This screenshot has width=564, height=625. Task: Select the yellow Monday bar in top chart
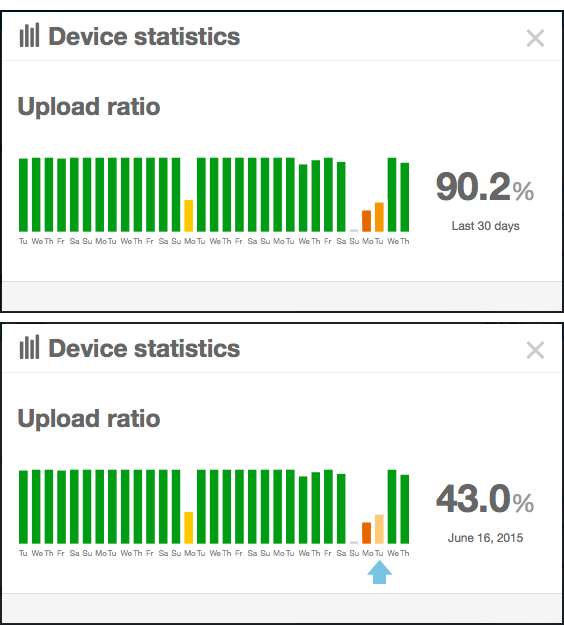pyautogui.click(x=189, y=216)
